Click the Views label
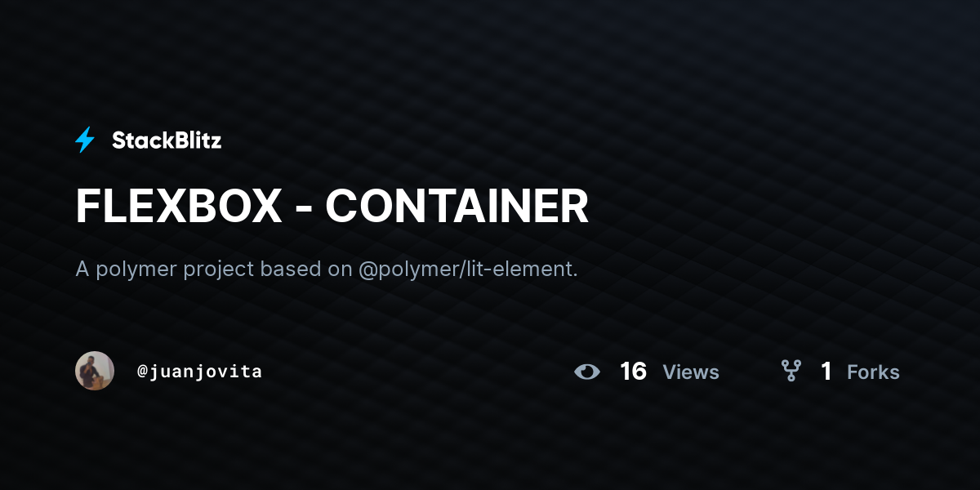The image size is (980, 490). point(691,372)
